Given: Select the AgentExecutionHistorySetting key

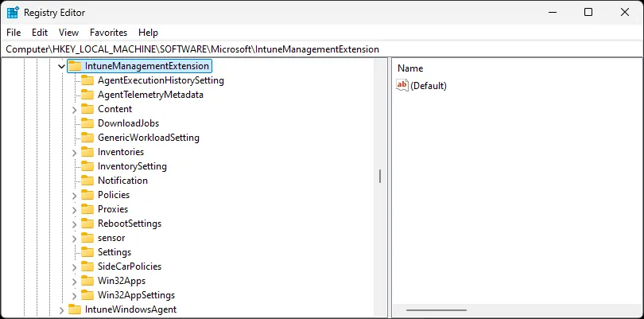Looking at the screenshot, I should pyautogui.click(x=161, y=80).
